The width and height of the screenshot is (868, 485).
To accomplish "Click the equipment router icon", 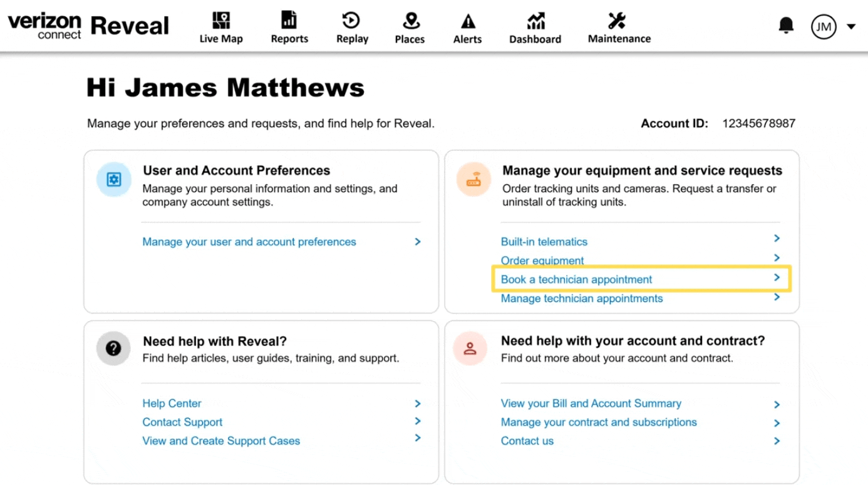I will (473, 180).
